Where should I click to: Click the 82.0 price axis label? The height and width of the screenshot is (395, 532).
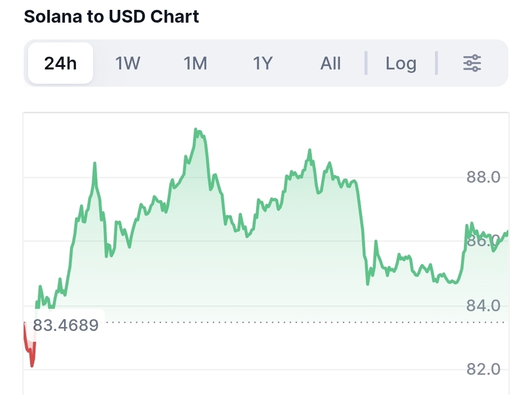(x=483, y=369)
